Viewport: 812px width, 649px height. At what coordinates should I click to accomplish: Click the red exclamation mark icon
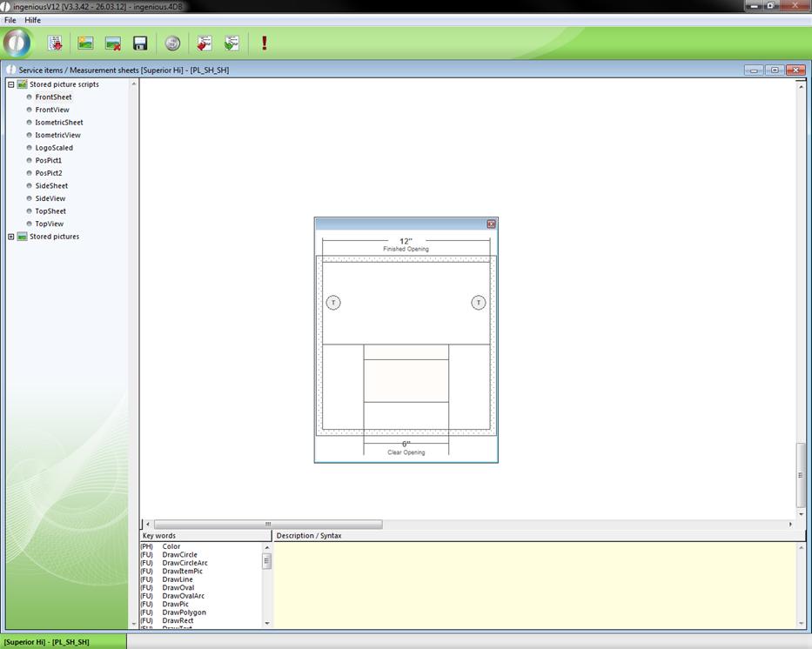click(264, 43)
